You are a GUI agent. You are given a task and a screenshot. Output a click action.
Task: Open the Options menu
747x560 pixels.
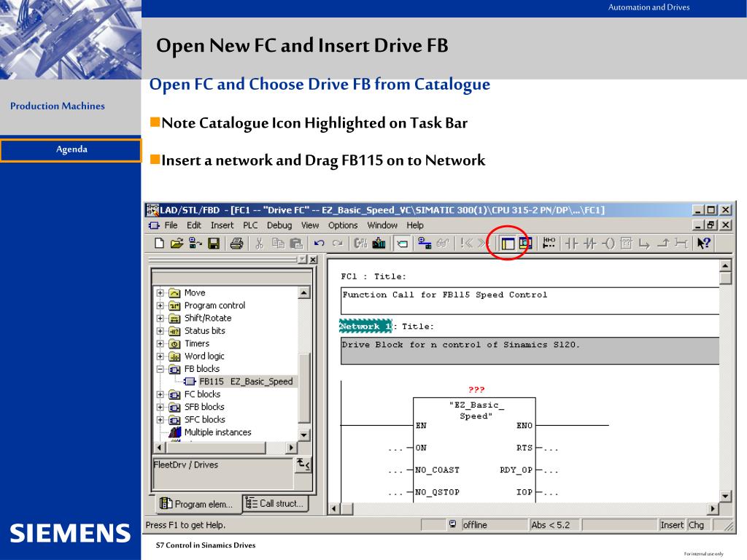coord(343,225)
